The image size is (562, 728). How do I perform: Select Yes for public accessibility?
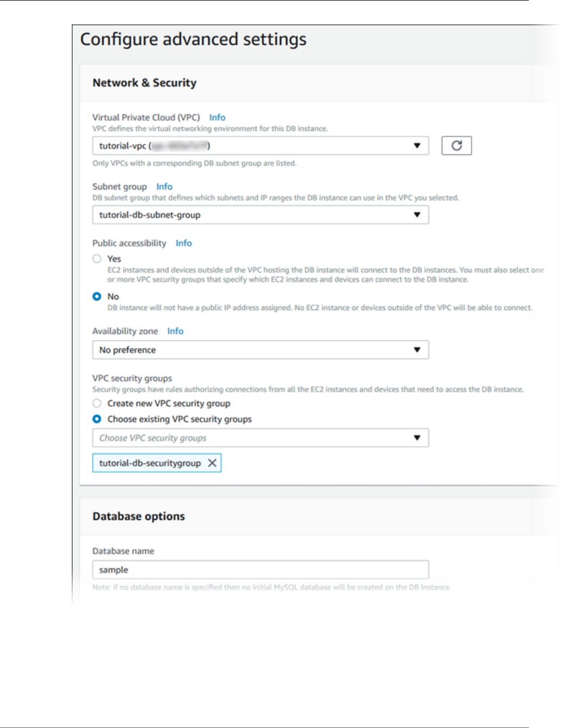point(97,259)
